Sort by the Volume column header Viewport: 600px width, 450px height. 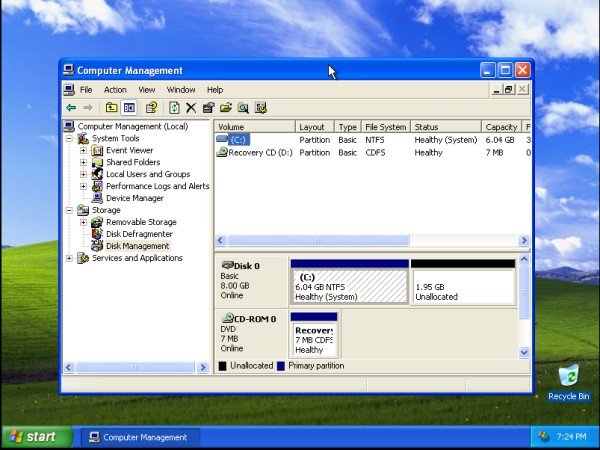[254, 127]
